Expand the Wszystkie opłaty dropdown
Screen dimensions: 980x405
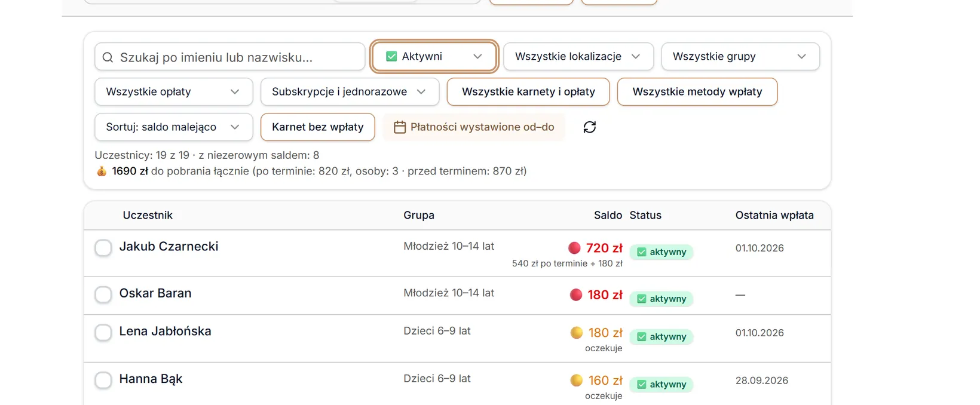pos(174,91)
